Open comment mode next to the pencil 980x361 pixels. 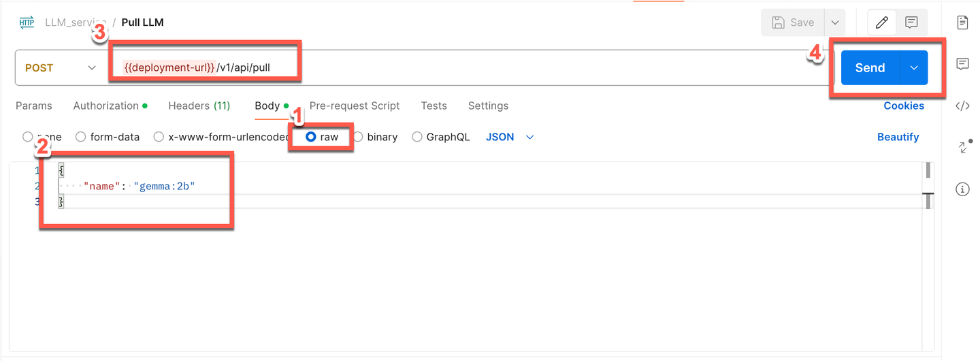pos(912,22)
